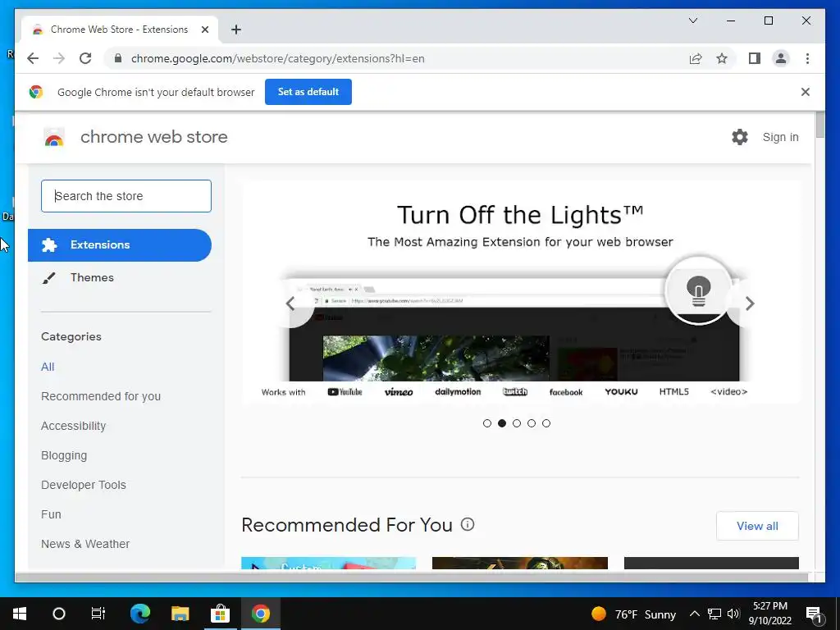
Task: Click the Set as default button
Action: tap(308, 92)
